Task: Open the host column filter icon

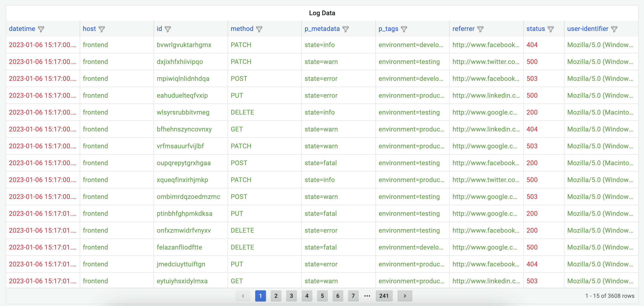Action: pos(102,29)
